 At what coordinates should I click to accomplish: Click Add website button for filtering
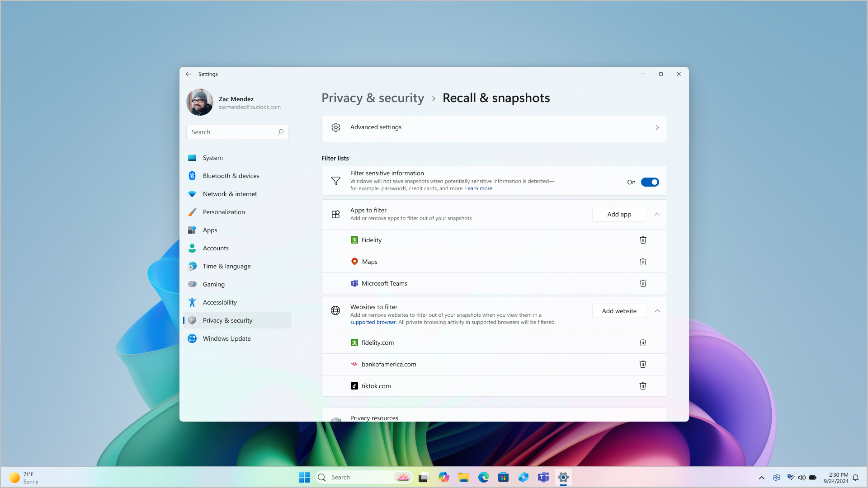point(619,310)
